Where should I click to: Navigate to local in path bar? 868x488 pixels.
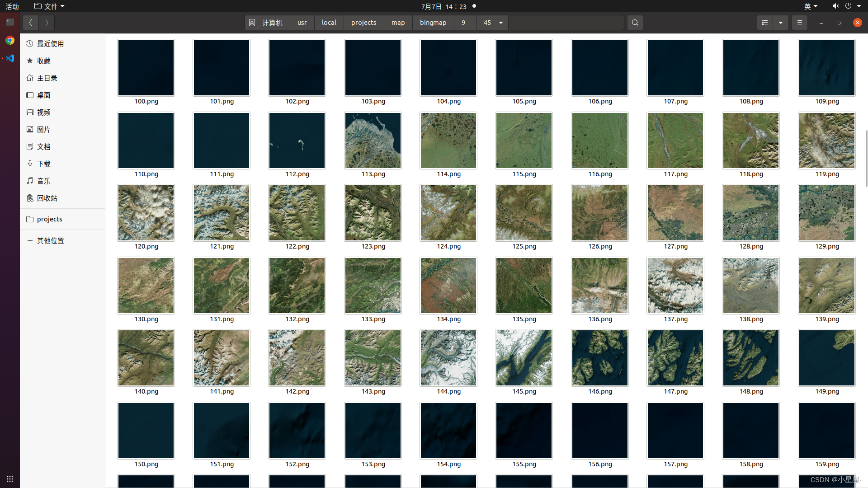(329, 23)
